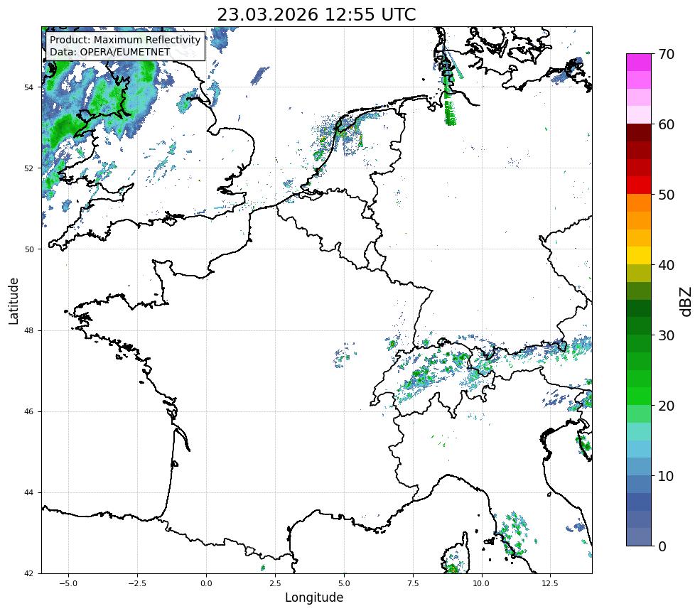This screenshot has height=611, width=700.
Task: Pick the magenta swatch at the colorbar top
Action: [x=639, y=63]
